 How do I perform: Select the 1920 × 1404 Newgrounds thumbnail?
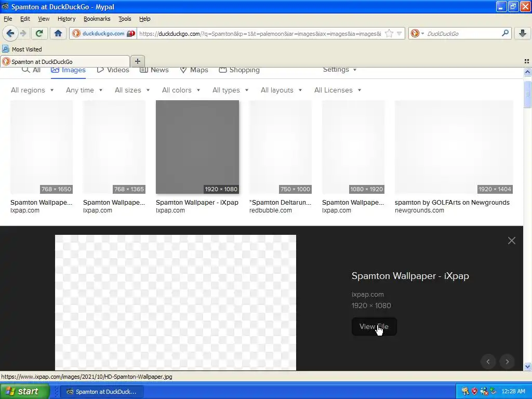pos(454,147)
